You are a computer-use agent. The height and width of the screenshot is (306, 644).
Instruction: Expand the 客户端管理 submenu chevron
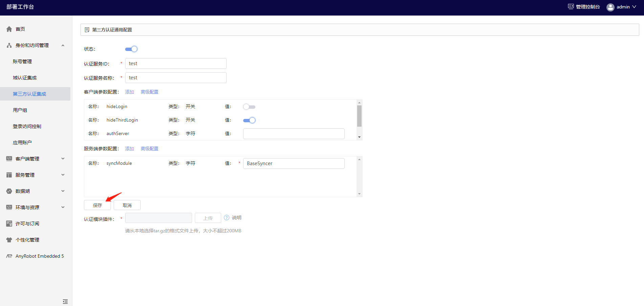[x=63, y=159]
